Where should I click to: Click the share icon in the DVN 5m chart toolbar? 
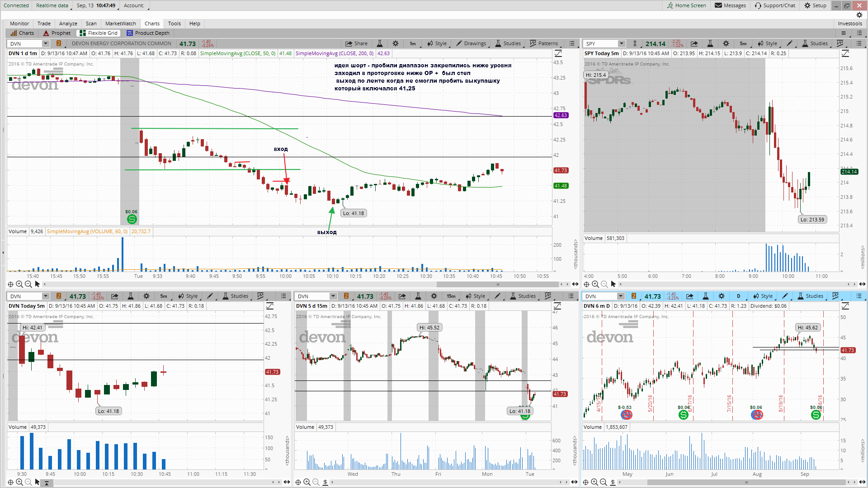[115, 296]
